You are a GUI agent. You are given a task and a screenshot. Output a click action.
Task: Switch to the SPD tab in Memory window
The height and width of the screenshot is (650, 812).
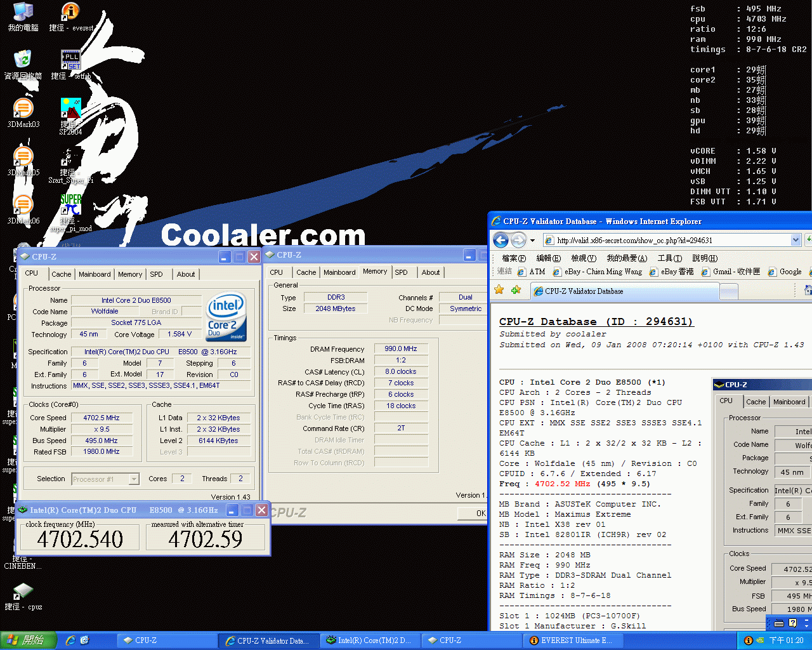[401, 272]
